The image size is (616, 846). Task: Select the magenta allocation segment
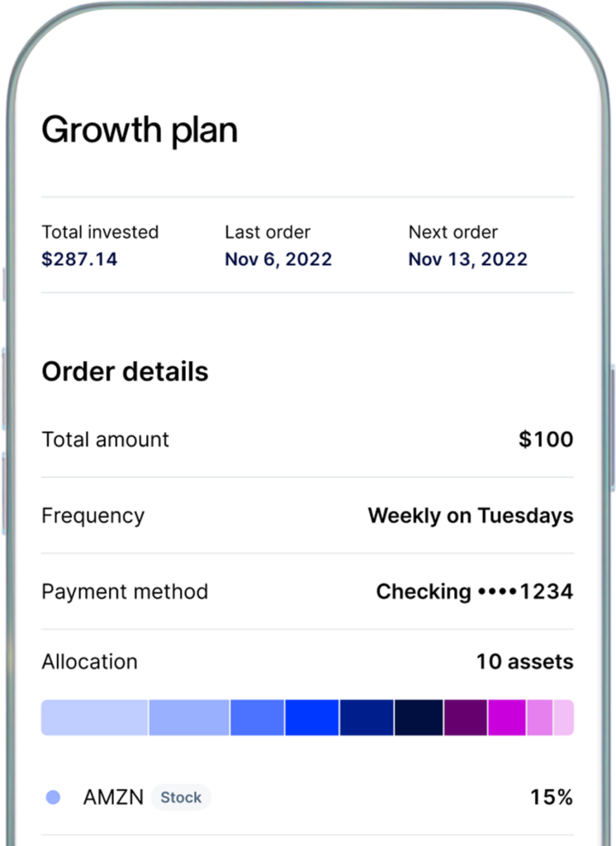point(507,717)
